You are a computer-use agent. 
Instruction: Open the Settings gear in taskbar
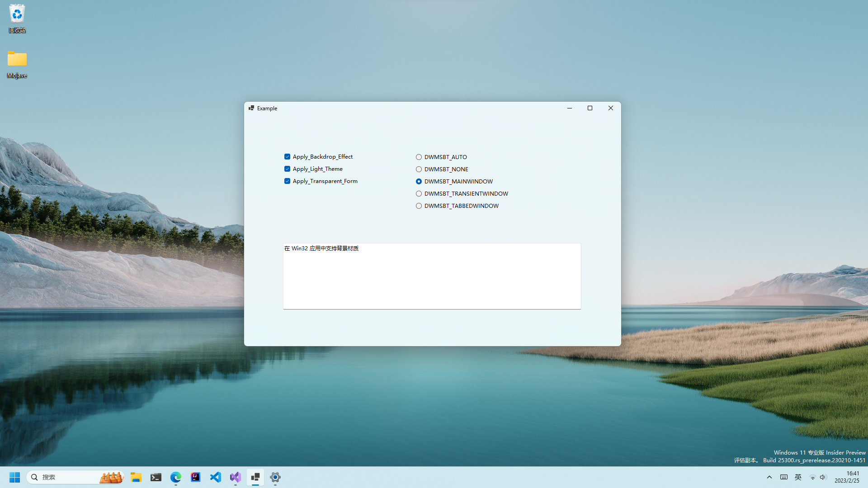click(x=275, y=477)
